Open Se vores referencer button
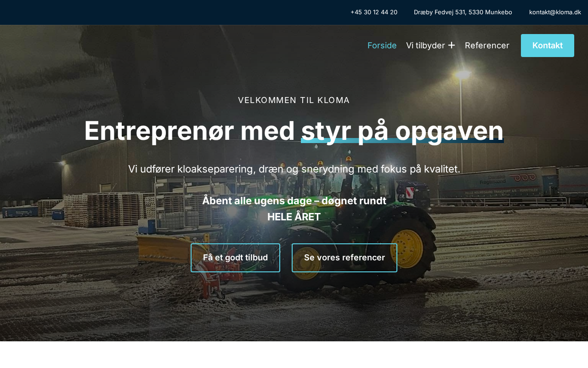The height and width of the screenshot is (368, 588). click(345, 258)
